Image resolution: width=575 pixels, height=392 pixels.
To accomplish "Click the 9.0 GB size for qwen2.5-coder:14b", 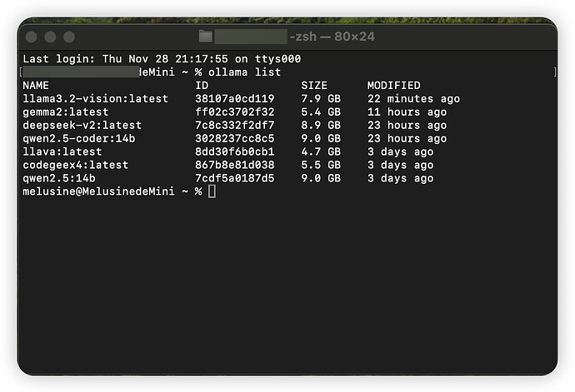I will pos(321,138).
